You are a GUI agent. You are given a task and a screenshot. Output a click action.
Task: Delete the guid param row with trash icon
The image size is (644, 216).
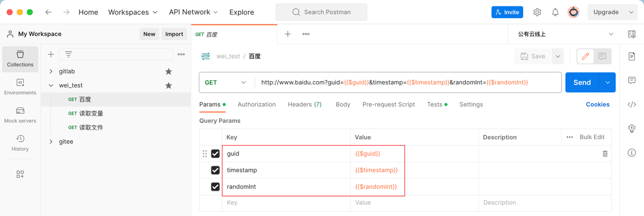coord(605,154)
